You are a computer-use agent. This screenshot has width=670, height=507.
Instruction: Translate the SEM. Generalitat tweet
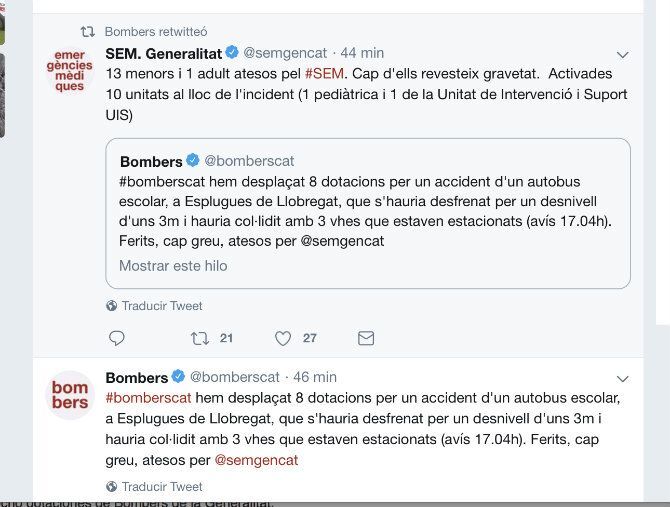pos(162,306)
